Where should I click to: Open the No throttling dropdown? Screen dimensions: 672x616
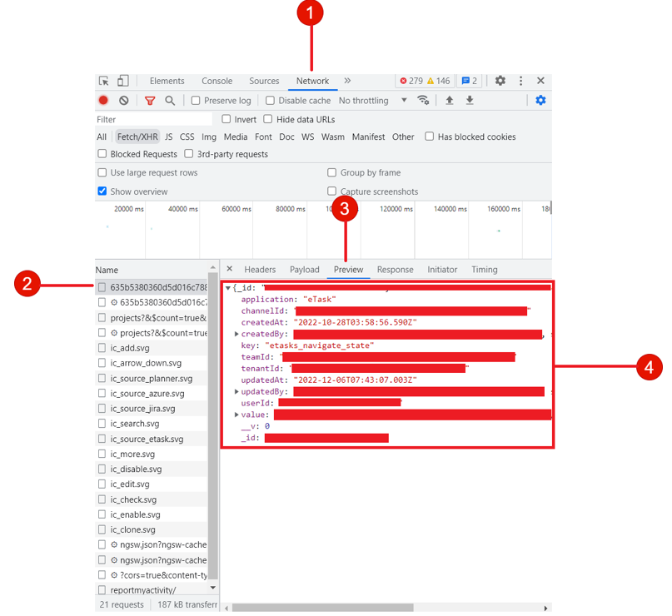[x=372, y=101]
